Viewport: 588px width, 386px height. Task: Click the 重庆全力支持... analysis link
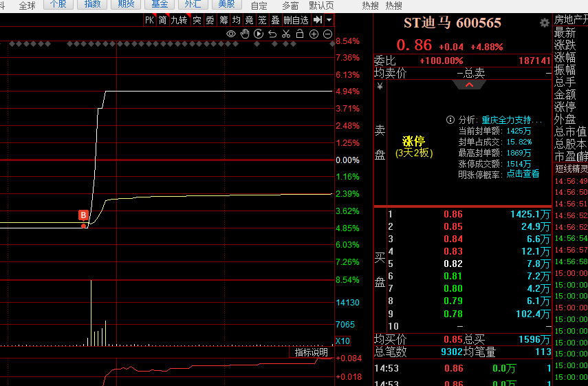tap(512, 120)
